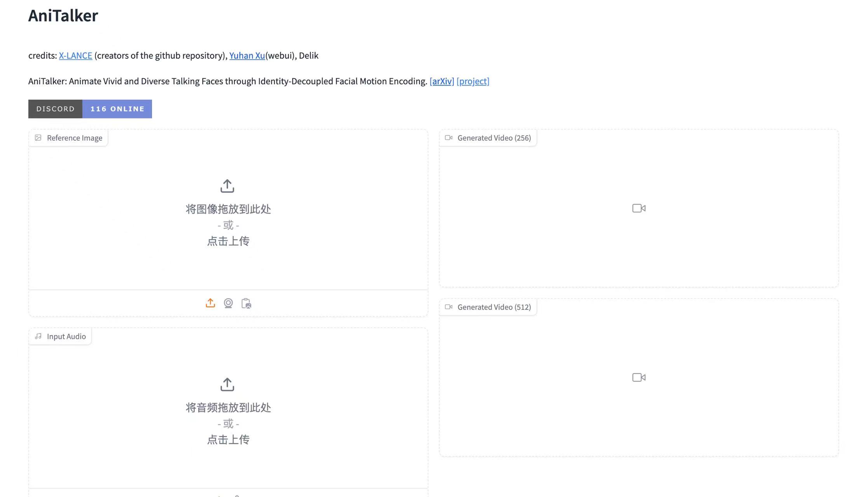Select the clipboard paste source for Reference Image
Viewport: 868px width, 497px height.
click(246, 303)
